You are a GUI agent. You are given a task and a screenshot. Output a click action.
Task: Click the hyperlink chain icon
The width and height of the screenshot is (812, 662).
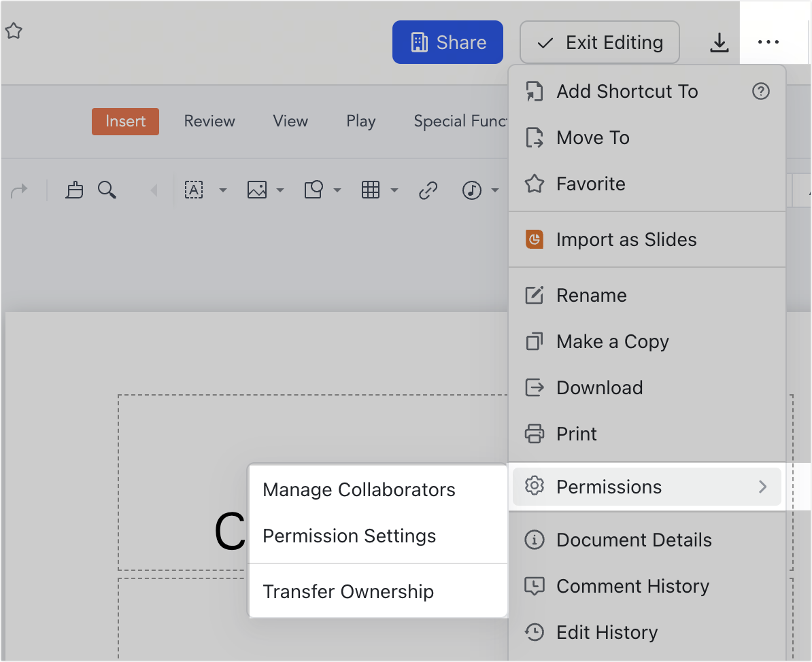428,190
